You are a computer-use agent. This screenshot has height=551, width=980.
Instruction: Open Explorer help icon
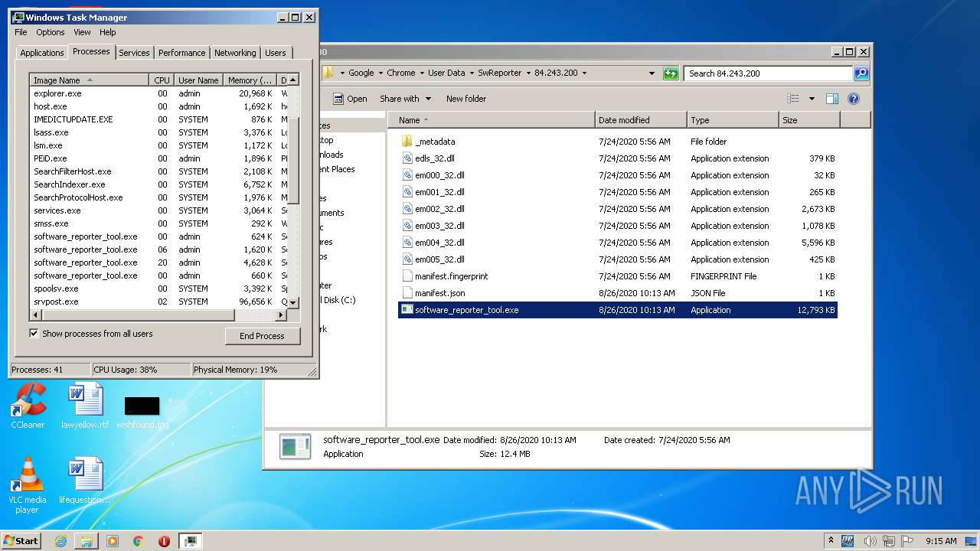854,99
